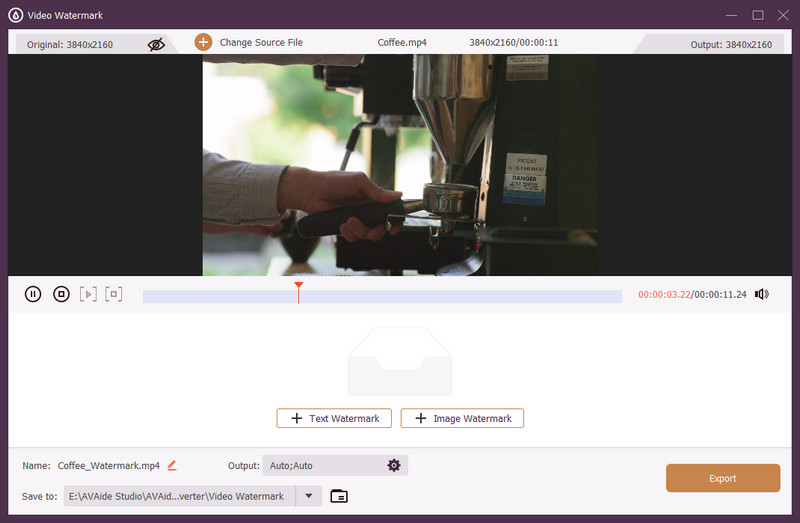Click the red playhead marker on timeline
Screen dimensions: 800x523
tap(298, 288)
